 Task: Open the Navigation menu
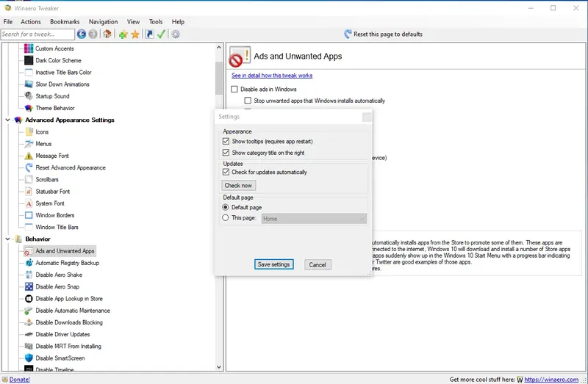click(x=103, y=22)
